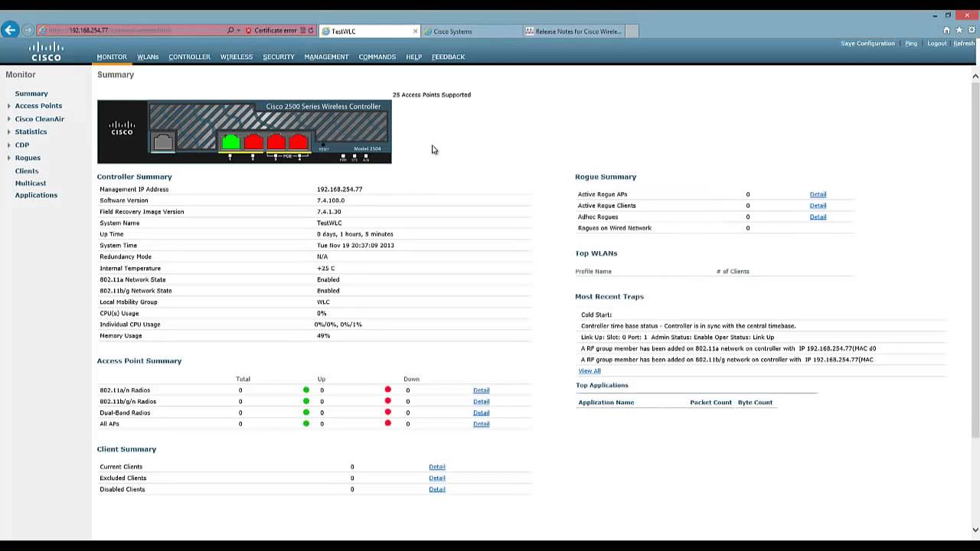Click the Management IP Address value 192.168.254.77

pyautogui.click(x=340, y=189)
